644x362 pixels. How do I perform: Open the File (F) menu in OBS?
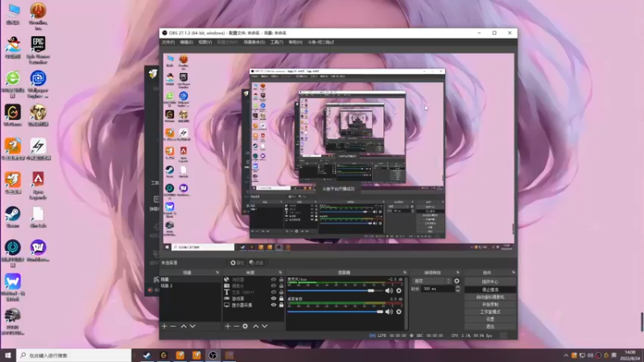(x=168, y=43)
